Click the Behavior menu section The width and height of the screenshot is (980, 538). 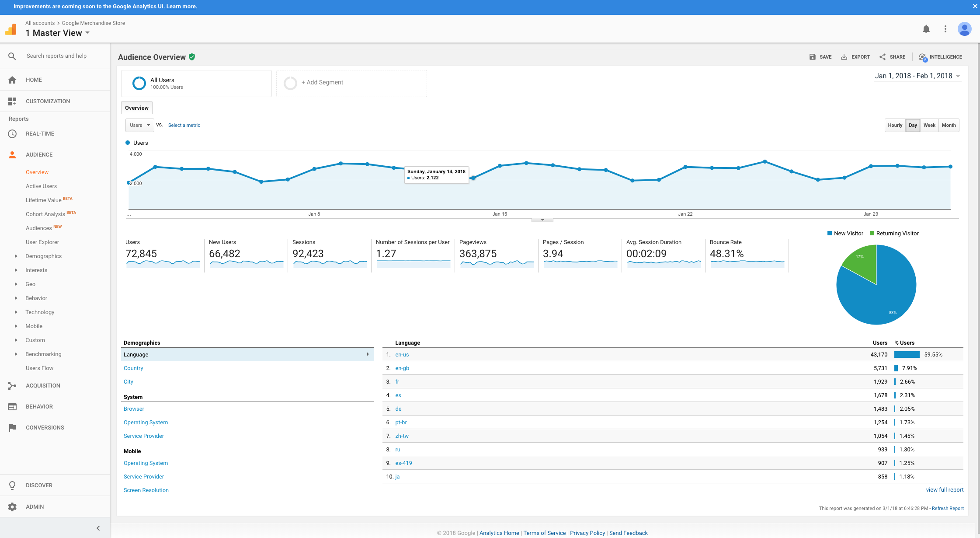38,406
